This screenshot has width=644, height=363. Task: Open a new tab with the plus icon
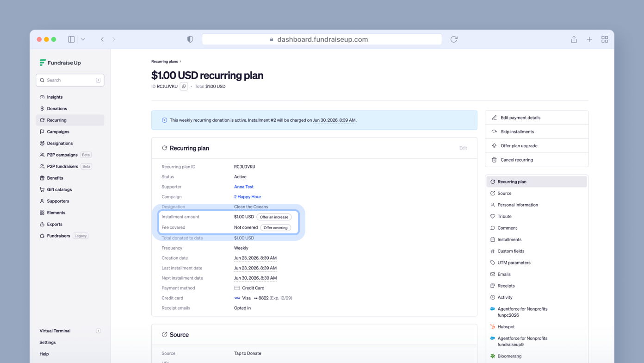pos(589,39)
